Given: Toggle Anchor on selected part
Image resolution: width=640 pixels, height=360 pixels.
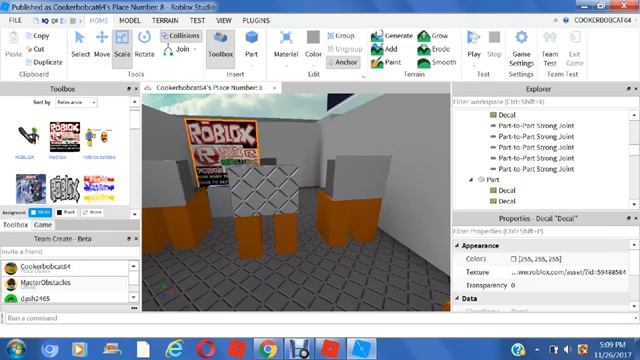Looking at the screenshot, I should click(343, 62).
